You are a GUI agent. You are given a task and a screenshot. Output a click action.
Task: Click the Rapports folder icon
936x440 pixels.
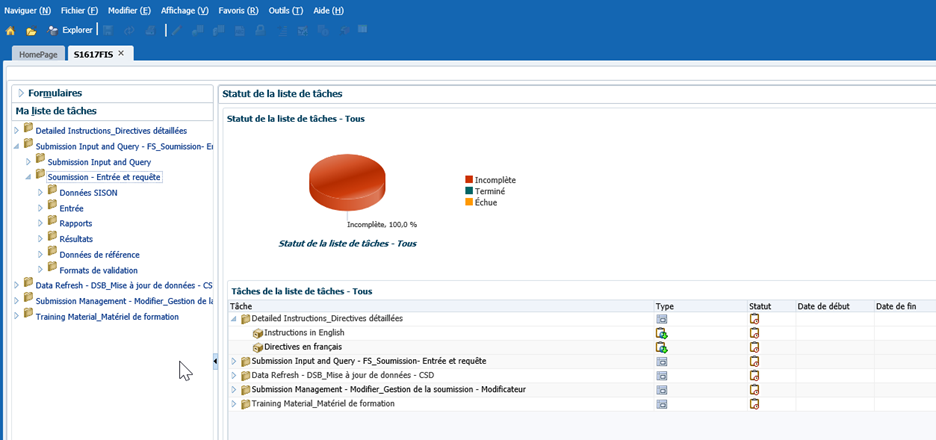coord(52,222)
